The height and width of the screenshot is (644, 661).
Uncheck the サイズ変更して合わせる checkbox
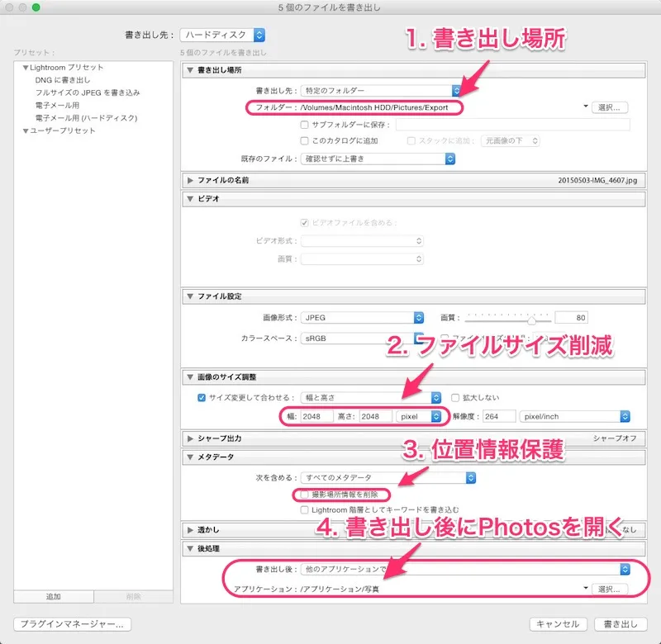point(202,398)
